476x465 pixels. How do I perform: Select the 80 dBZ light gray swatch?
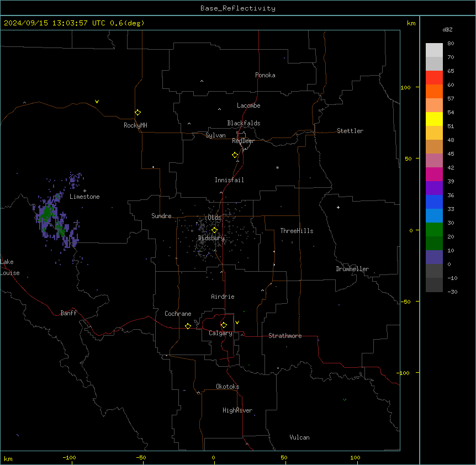point(434,50)
